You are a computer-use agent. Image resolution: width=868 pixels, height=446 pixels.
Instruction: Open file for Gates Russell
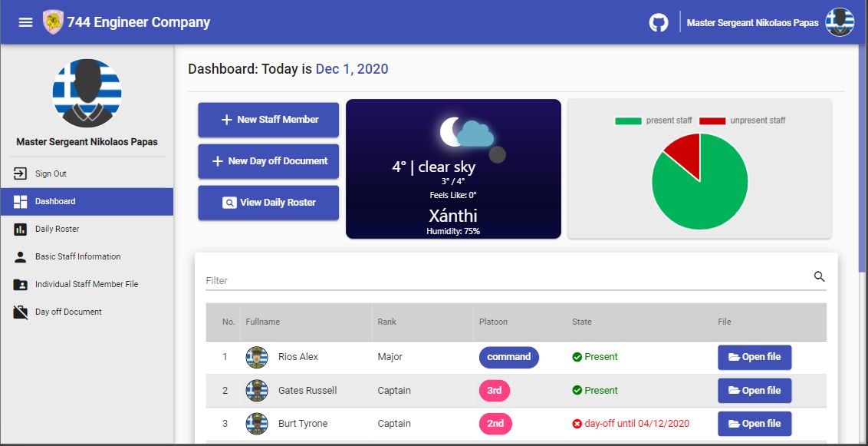755,391
